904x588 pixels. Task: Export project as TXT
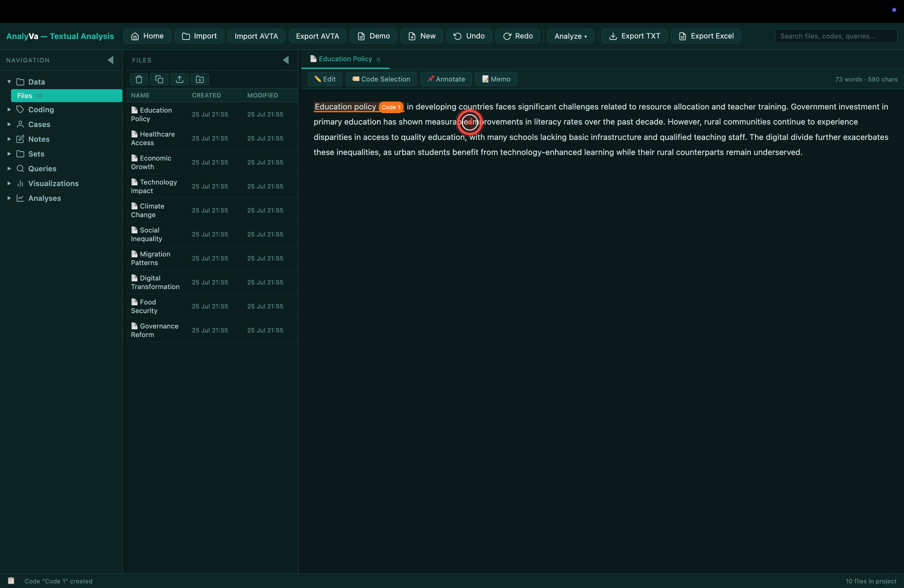tap(634, 36)
